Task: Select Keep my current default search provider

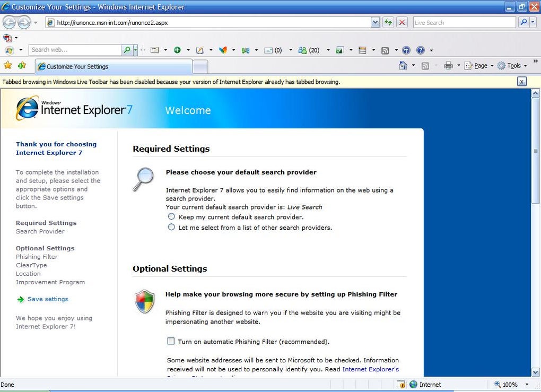Action: click(x=171, y=217)
